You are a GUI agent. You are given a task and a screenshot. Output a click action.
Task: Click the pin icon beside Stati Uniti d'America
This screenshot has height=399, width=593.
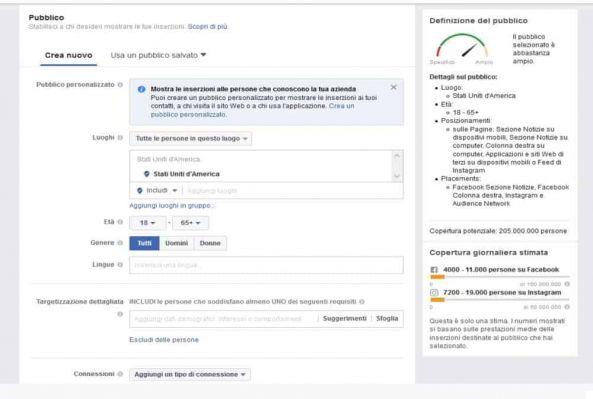click(x=147, y=174)
